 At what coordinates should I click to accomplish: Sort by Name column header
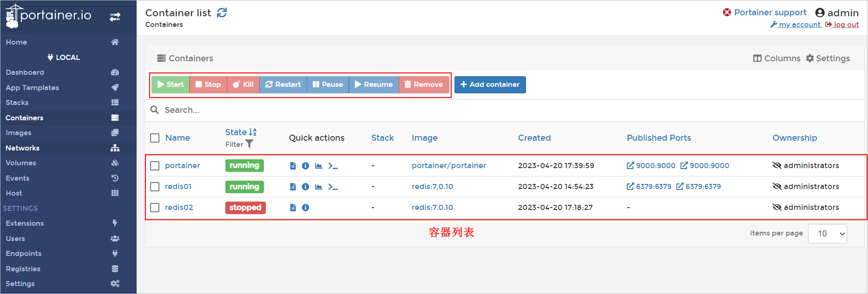pos(178,138)
